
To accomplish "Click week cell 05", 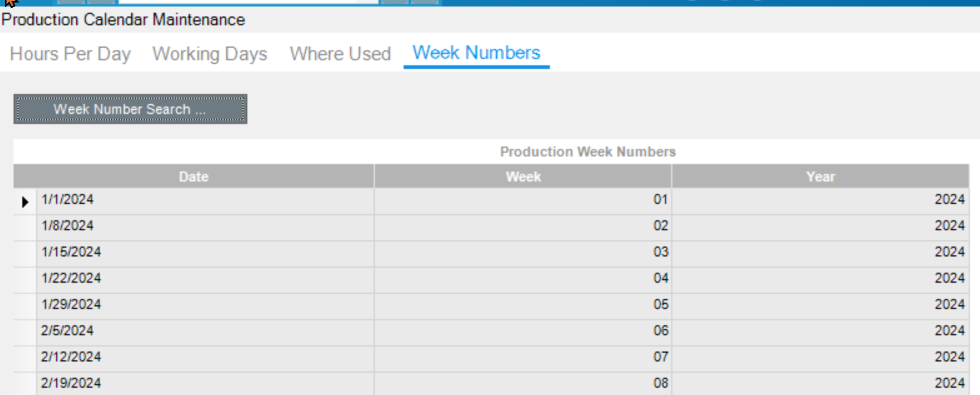I will click(523, 306).
